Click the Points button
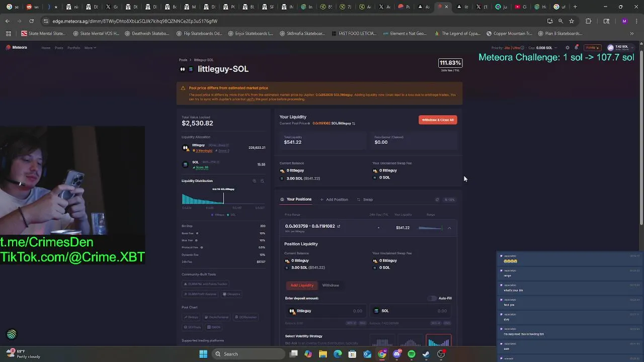 click(592, 48)
